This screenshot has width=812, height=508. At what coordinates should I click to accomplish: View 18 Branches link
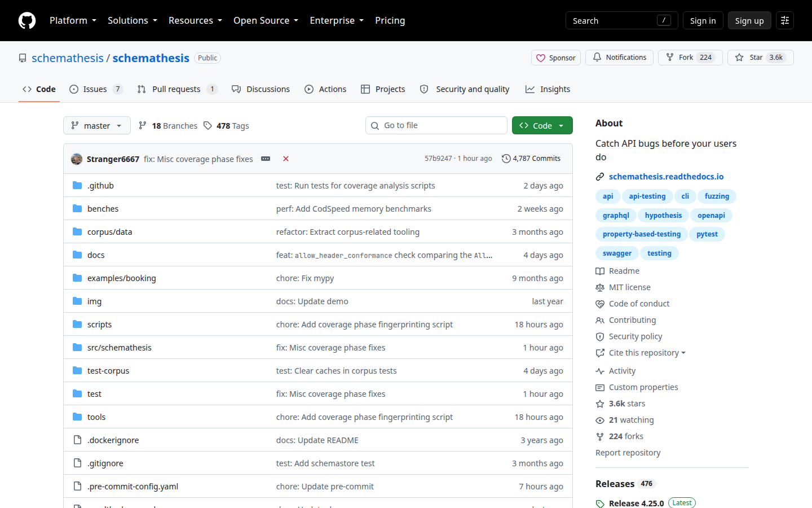coord(169,126)
